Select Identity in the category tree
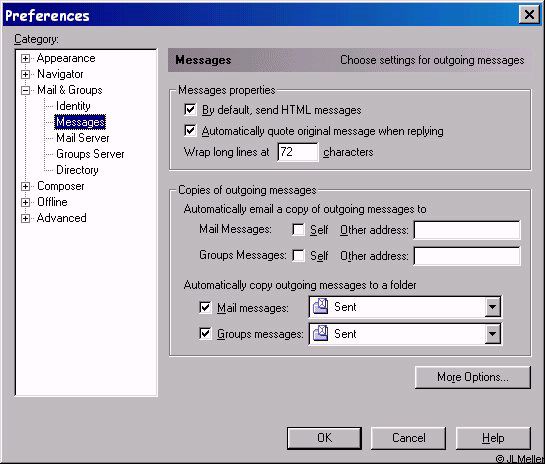Image resolution: width=545 pixels, height=464 pixels. (73, 106)
